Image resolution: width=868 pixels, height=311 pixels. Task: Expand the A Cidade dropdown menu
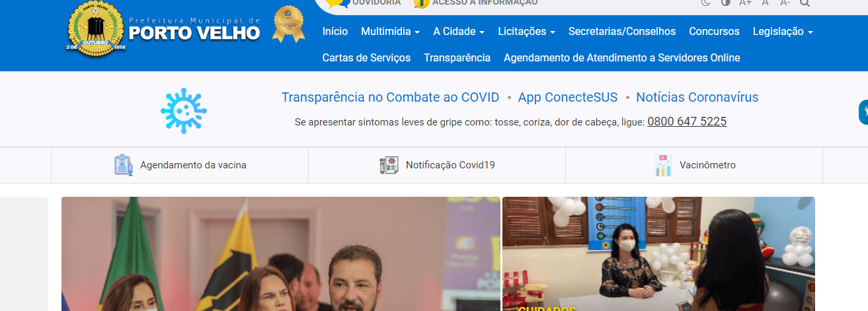point(459,31)
